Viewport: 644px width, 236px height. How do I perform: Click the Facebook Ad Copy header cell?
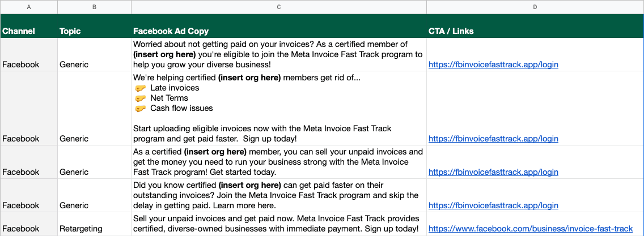coord(279,26)
